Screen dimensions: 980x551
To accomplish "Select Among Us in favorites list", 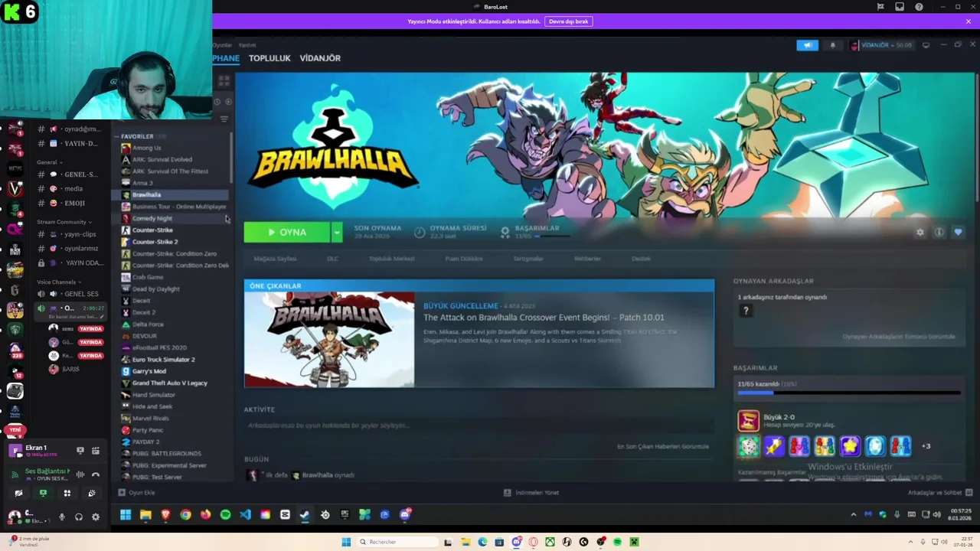I will [x=146, y=148].
